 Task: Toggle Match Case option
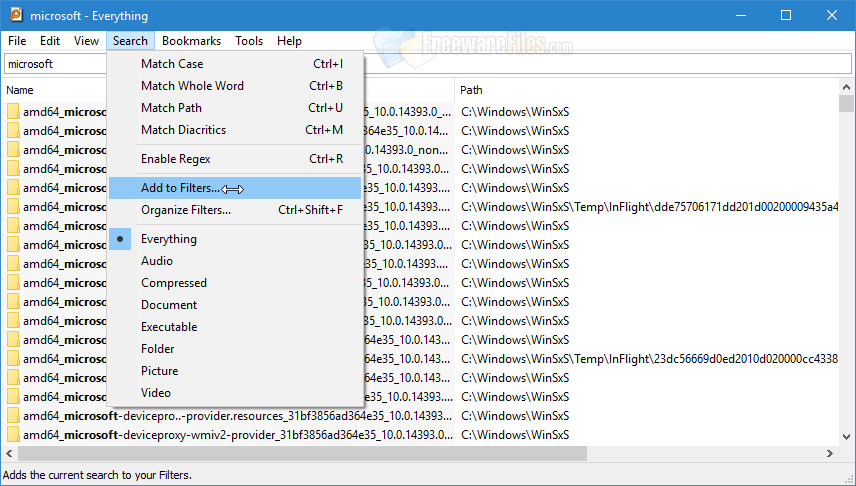(235, 64)
